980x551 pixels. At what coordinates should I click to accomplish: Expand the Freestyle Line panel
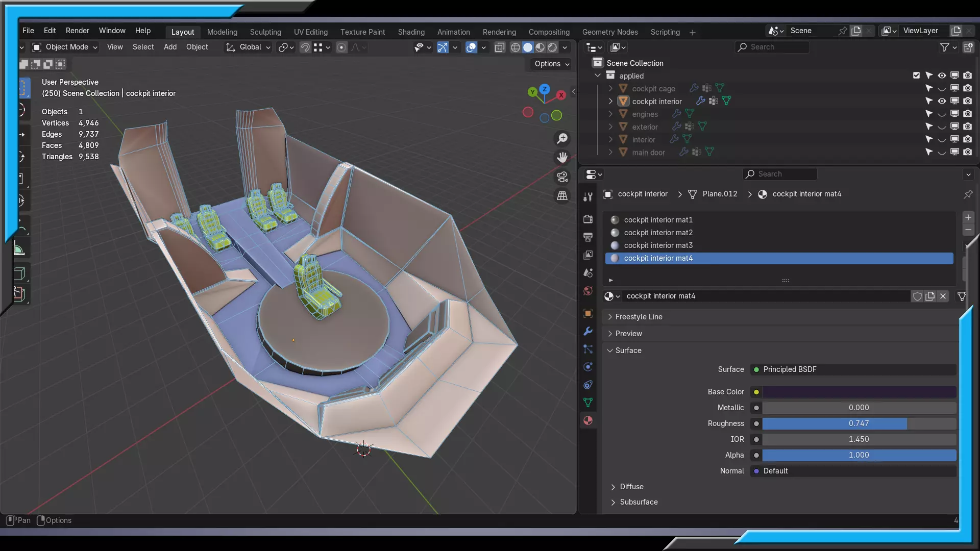coord(639,317)
